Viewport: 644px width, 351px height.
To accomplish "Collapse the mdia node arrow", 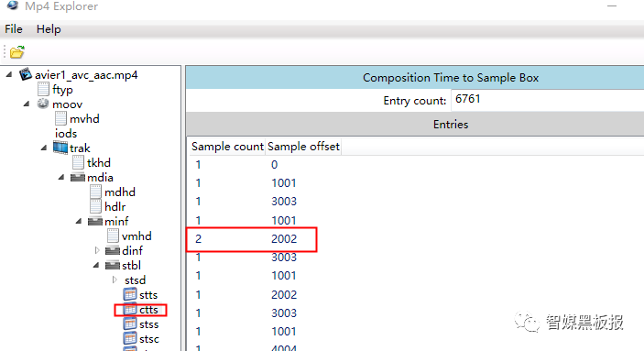I will pyautogui.click(x=61, y=177).
